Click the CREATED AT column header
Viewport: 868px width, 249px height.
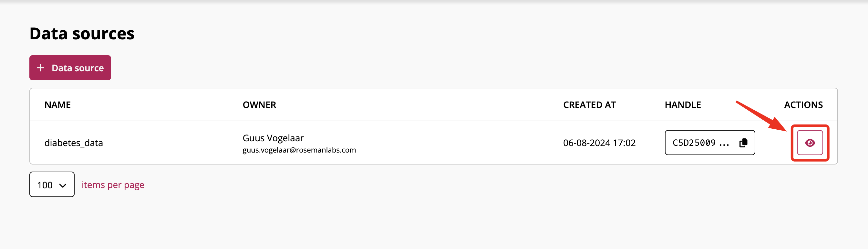coord(589,105)
